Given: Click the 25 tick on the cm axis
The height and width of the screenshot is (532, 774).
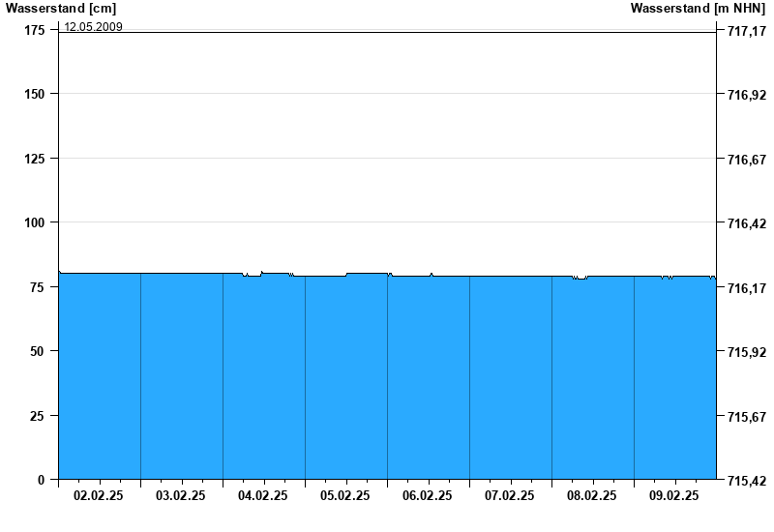Looking at the screenshot, I should (x=38, y=416).
